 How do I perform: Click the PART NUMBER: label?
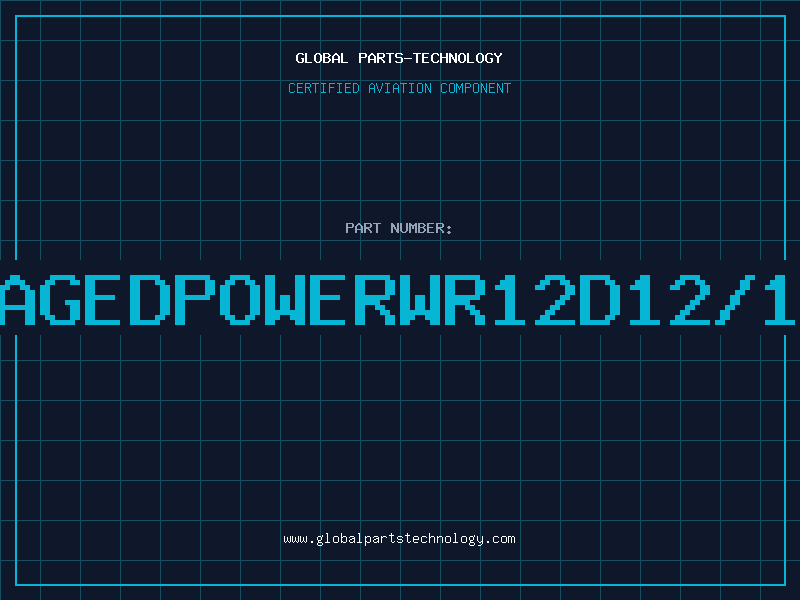pyautogui.click(x=399, y=228)
